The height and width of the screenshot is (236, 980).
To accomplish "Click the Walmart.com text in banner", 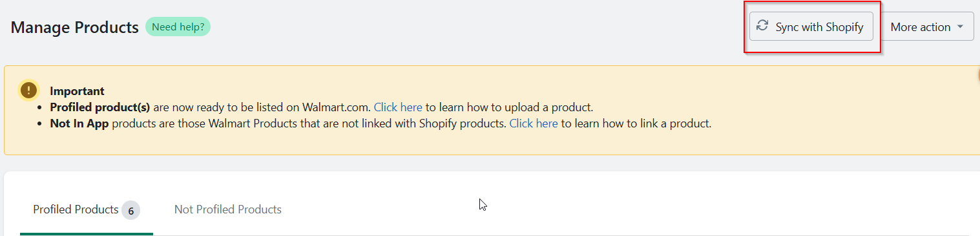I will coord(337,107).
